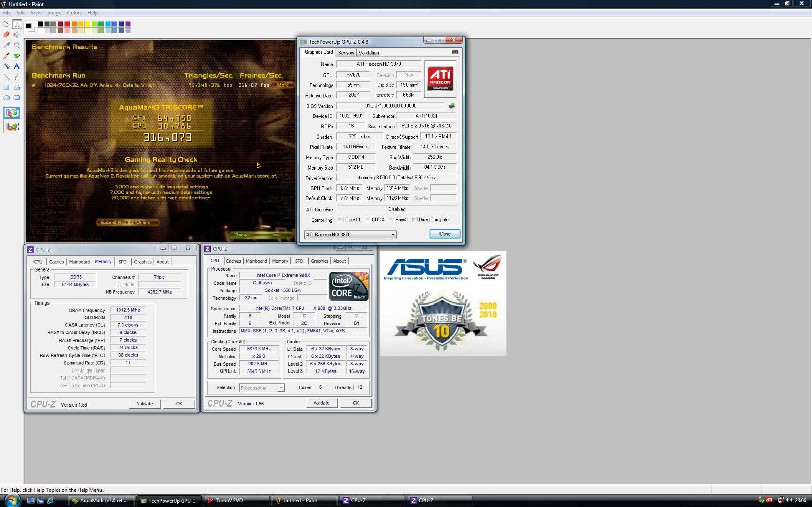Image resolution: width=812 pixels, height=507 pixels.
Task: Click Validate in right CPU-Z window
Action: [x=321, y=403]
